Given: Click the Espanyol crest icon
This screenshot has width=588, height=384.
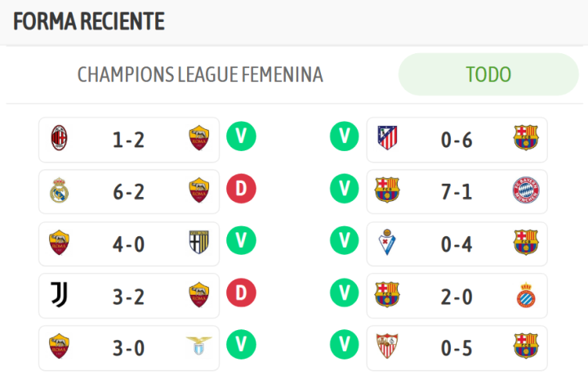Looking at the screenshot, I should click(525, 294).
